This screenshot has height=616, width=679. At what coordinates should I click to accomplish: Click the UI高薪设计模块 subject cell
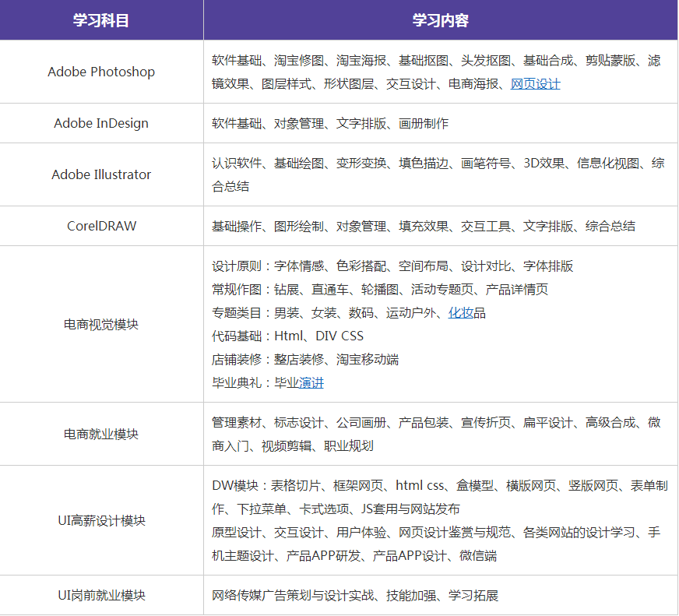click(x=102, y=520)
